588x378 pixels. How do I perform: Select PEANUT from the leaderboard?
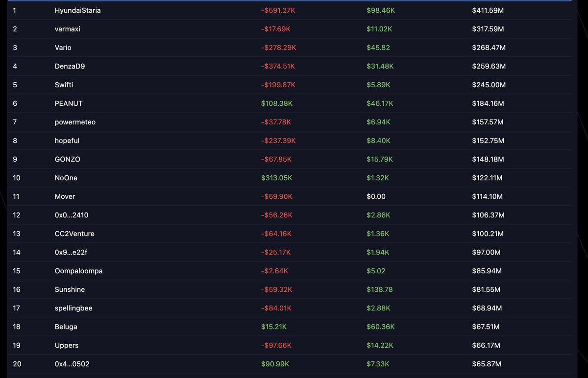click(x=69, y=103)
